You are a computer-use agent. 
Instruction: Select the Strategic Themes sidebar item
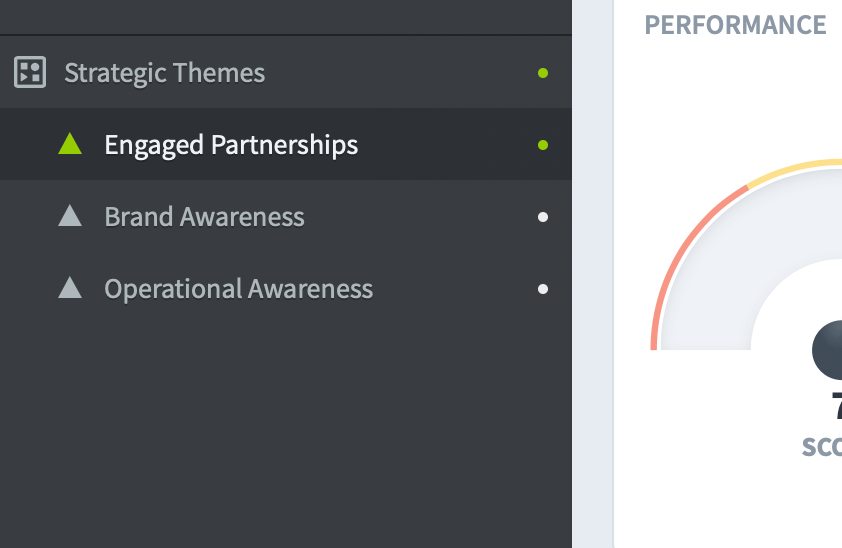(165, 73)
